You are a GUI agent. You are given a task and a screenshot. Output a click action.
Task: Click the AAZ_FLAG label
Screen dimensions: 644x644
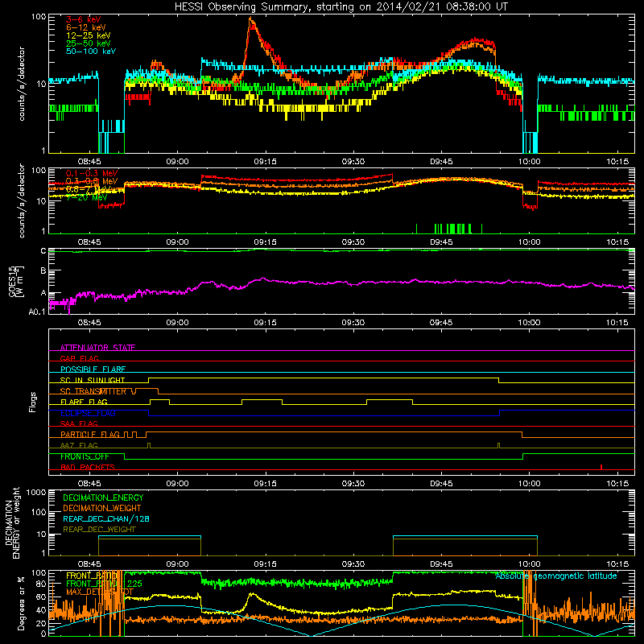(x=79, y=446)
